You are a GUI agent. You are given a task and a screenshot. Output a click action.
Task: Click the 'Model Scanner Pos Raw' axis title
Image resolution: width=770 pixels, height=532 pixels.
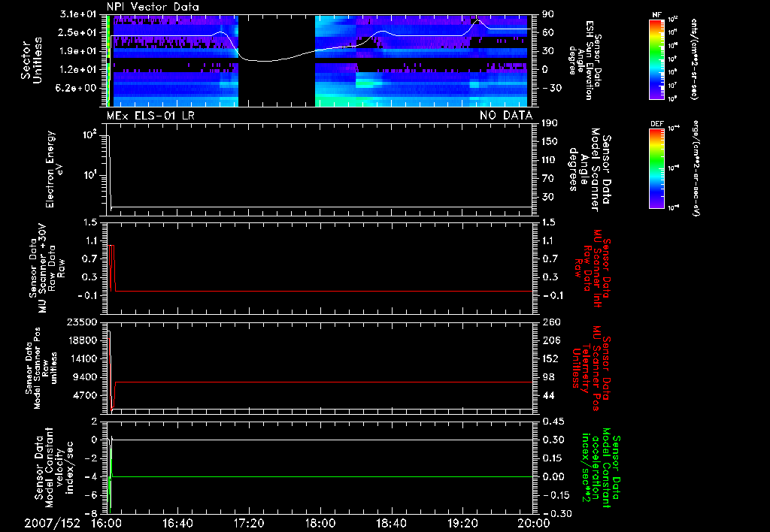(x=42, y=368)
